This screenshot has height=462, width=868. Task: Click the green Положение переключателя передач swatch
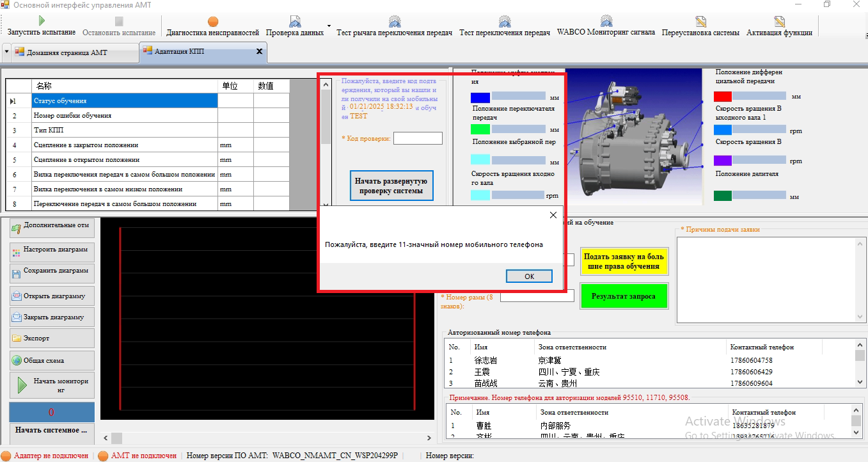click(480, 129)
